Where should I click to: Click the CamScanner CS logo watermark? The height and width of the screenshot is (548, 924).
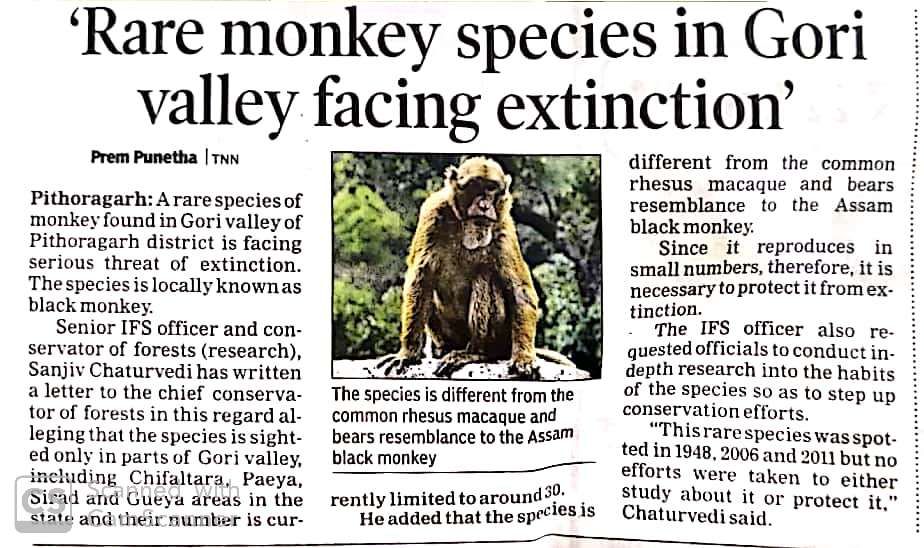(43, 504)
